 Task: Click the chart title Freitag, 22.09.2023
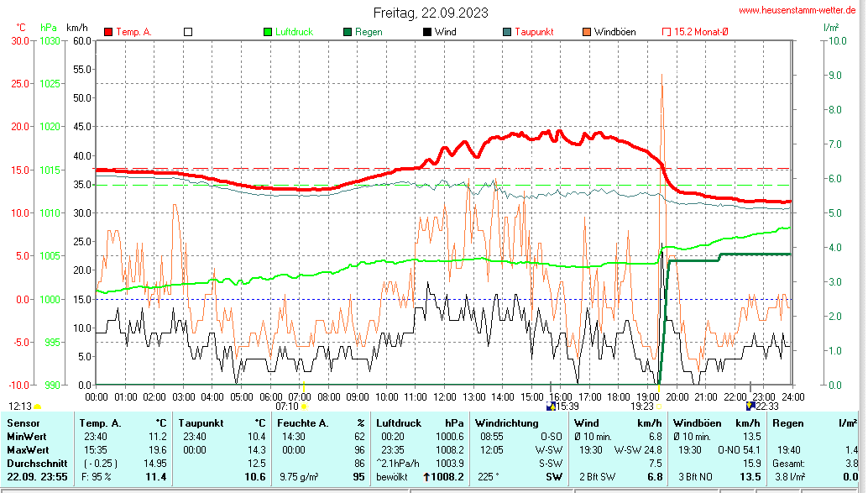tap(431, 13)
